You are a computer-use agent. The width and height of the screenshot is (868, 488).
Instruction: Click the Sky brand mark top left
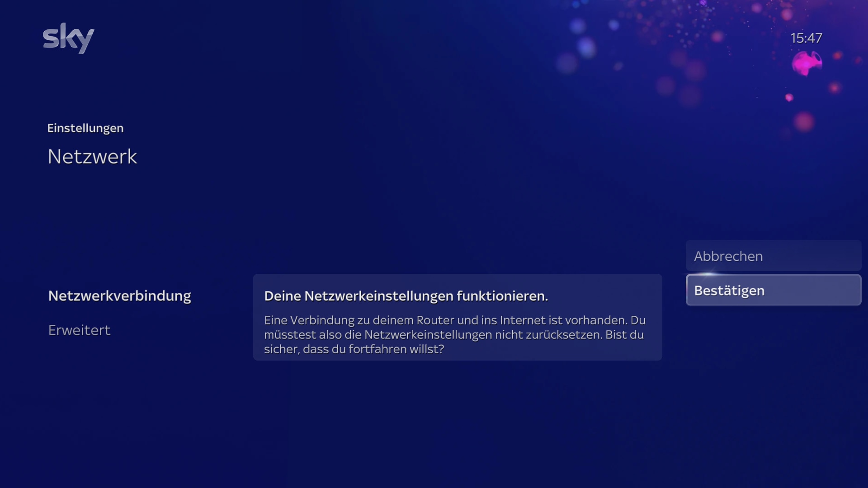pos(69,38)
